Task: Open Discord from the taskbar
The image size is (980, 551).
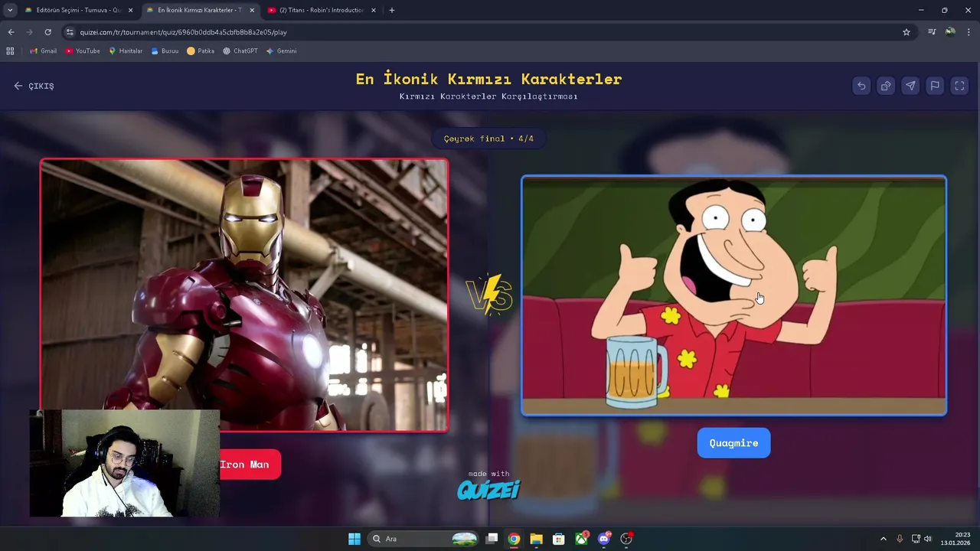Action: click(x=604, y=539)
